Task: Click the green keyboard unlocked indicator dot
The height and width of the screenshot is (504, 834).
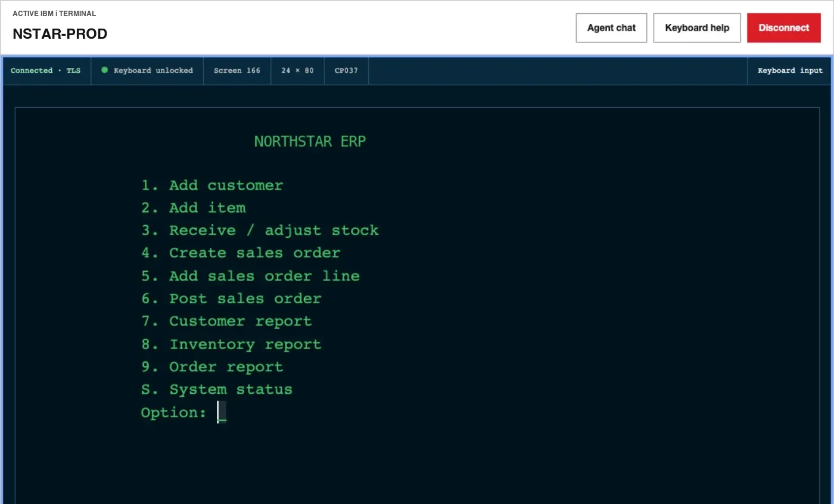Action: [x=105, y=70]
